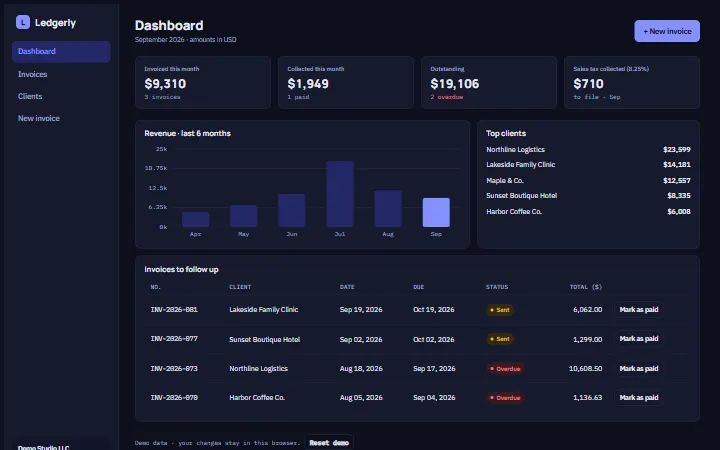Click the CLIENT column header

click(240, 287)
